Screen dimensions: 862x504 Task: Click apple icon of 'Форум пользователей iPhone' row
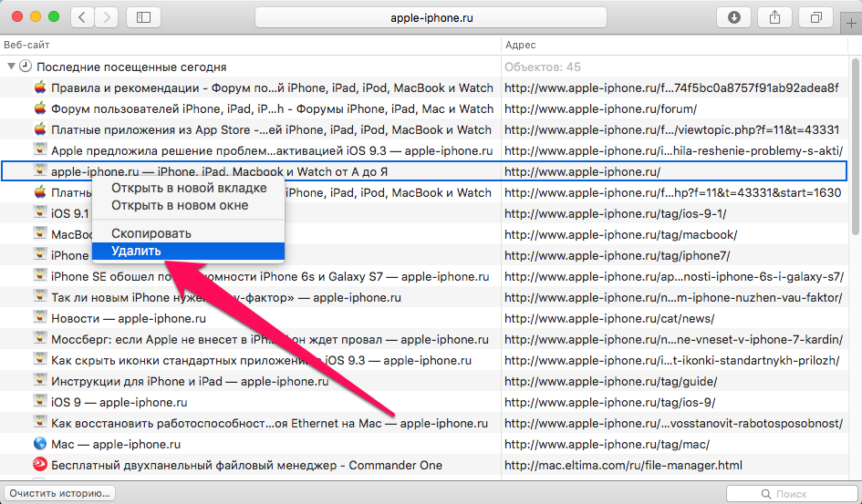[x=39, y=108]
